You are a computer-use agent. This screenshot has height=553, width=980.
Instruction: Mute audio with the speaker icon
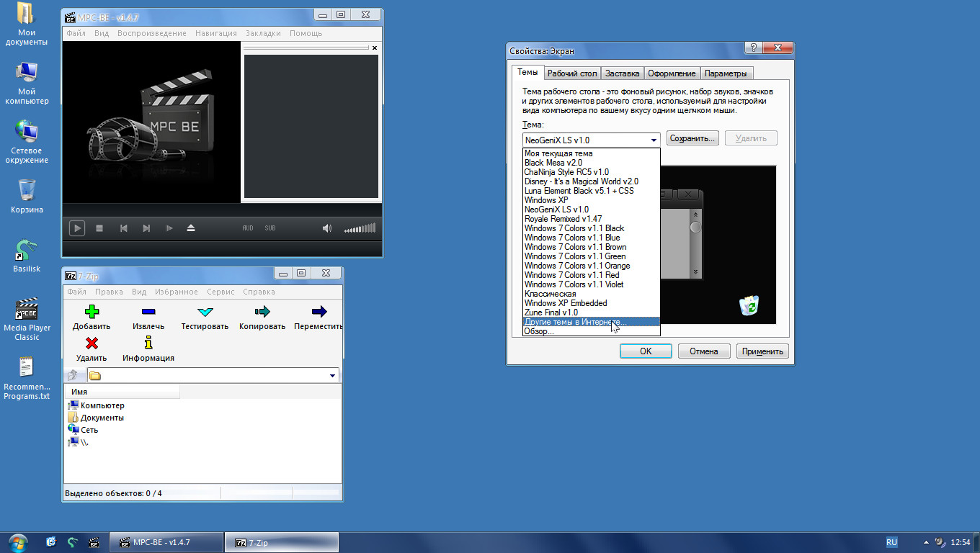pyautogui.click(x=326, y=228)
